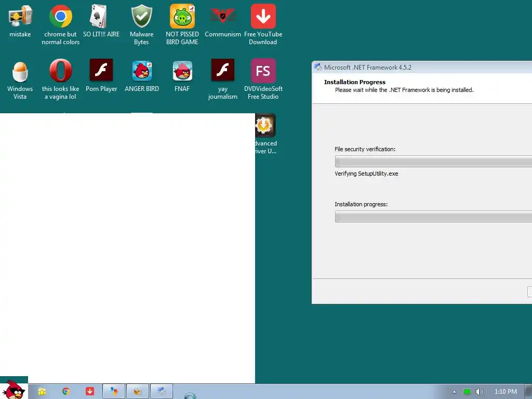This screenshot has width=532, height=399.
Task: Click the Windows Vista egg icon
Action: pyautogui.click(x=20, y=79)
